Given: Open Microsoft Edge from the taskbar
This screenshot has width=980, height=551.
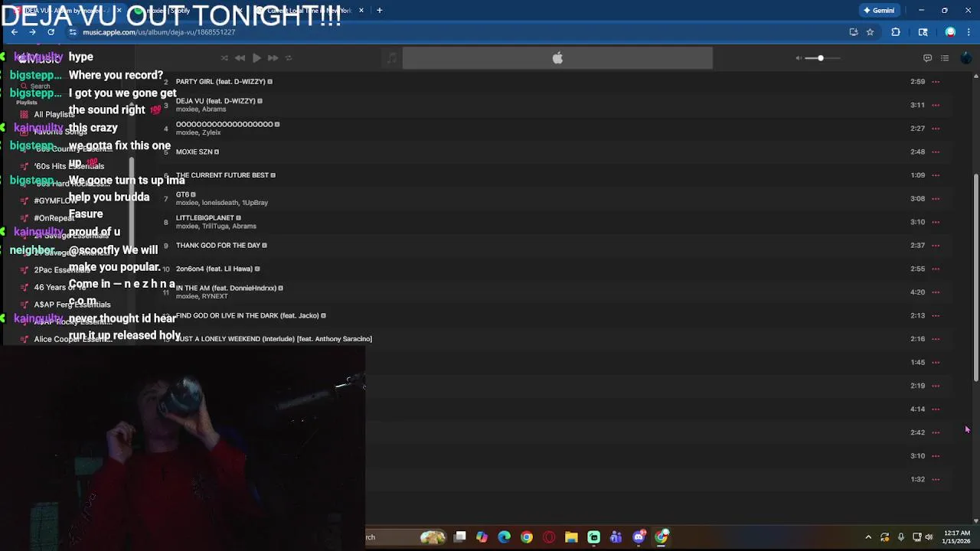Looking at the screenshot, I should 504,537.
